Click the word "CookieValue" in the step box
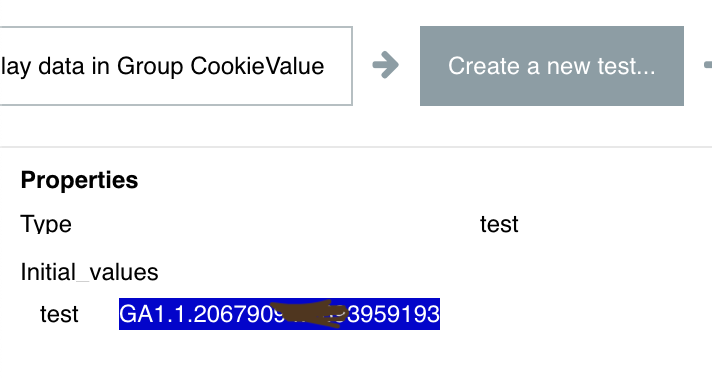The width and height of the screenshot is (712, 378). [257, 66]
